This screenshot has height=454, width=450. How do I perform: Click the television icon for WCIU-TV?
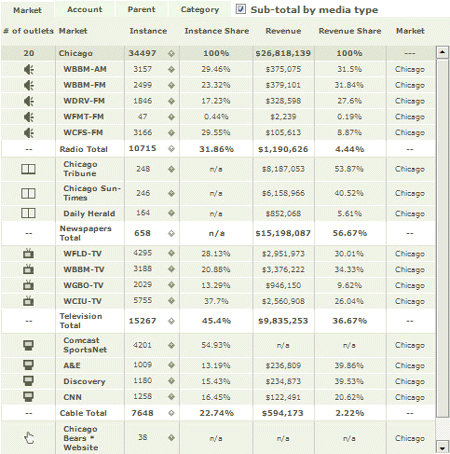(x=28, y=301)
